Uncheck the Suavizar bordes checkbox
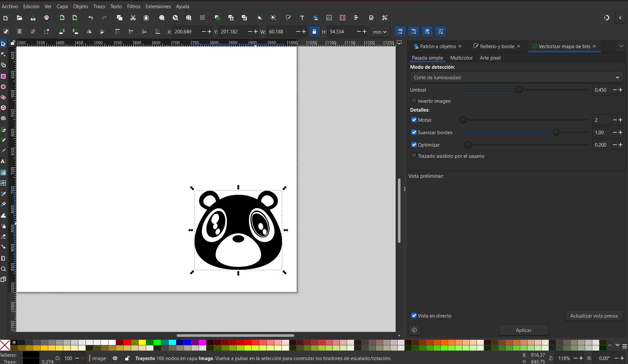The width and height of the screenshot is (628, 364). point(414,133)
